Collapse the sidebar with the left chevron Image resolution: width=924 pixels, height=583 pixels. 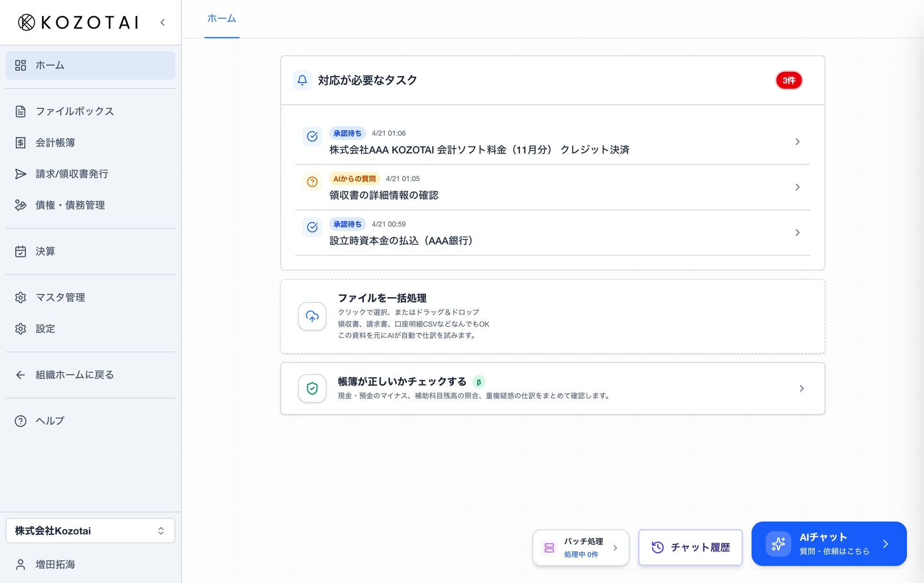163,22
